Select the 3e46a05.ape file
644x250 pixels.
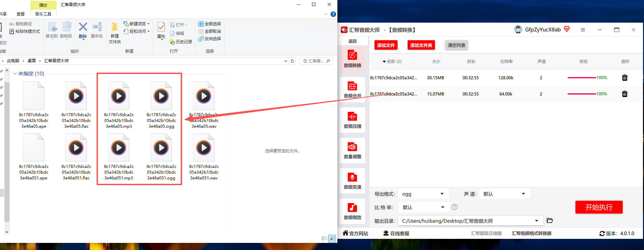coord(34,105)
